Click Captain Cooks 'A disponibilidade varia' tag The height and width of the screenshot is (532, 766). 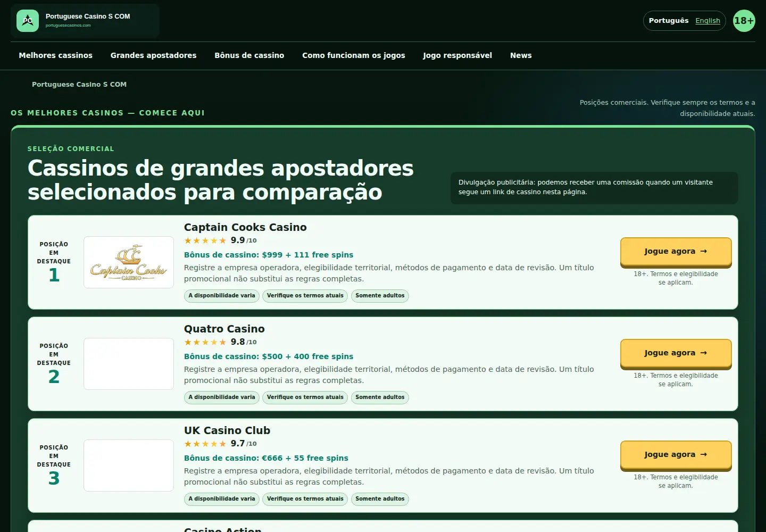[222, 296]
